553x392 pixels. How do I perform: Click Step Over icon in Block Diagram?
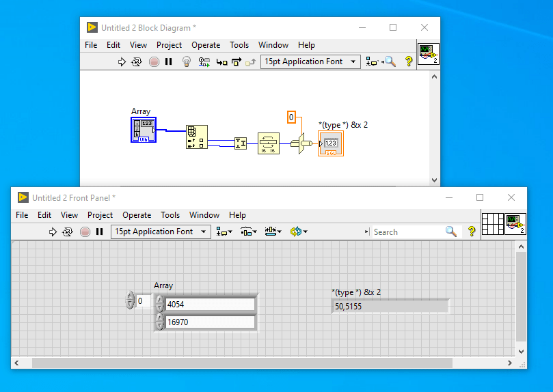[x=237, y=62]
